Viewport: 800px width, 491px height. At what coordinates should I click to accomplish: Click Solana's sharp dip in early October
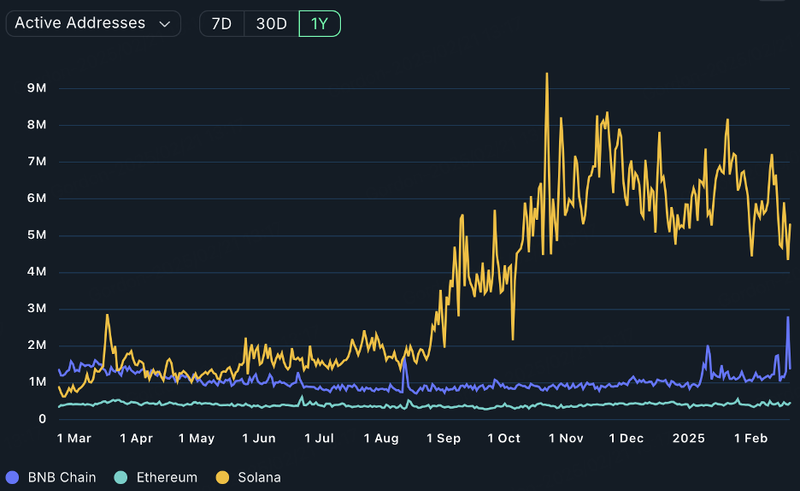tap(512, 338)
